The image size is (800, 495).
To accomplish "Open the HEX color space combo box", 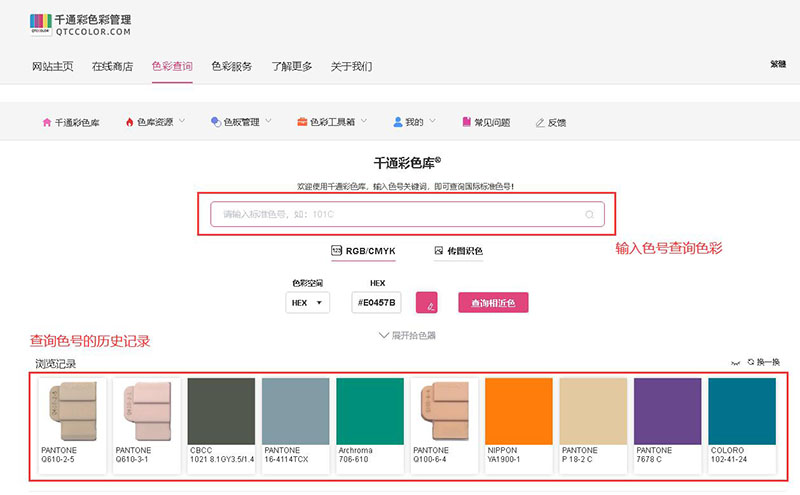I will [308, 302].
